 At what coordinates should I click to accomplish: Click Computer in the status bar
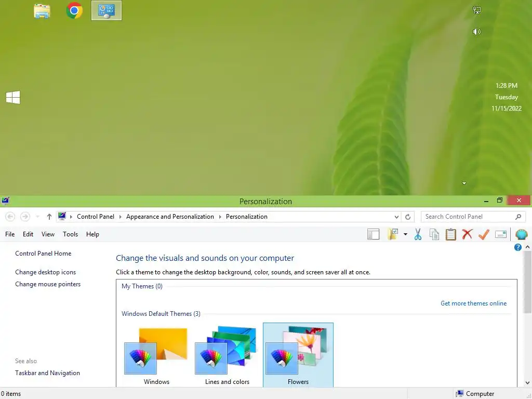pos(475,394)
